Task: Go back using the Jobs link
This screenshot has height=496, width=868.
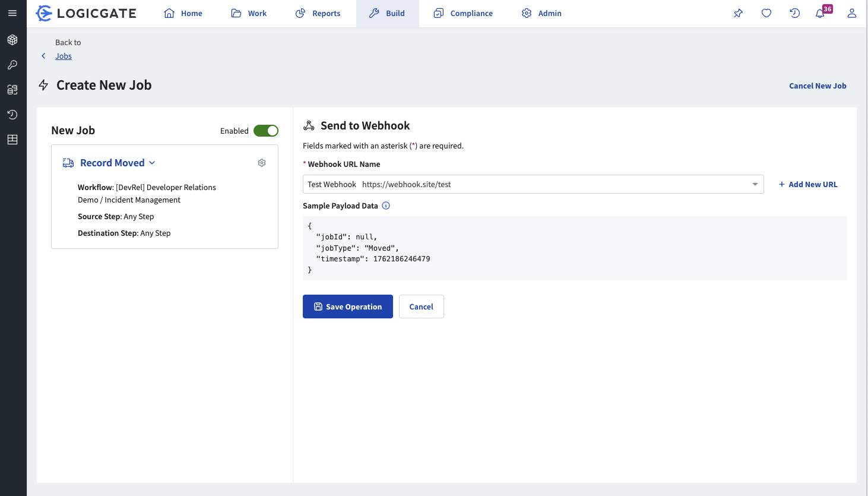Action: tap(63, 56)
